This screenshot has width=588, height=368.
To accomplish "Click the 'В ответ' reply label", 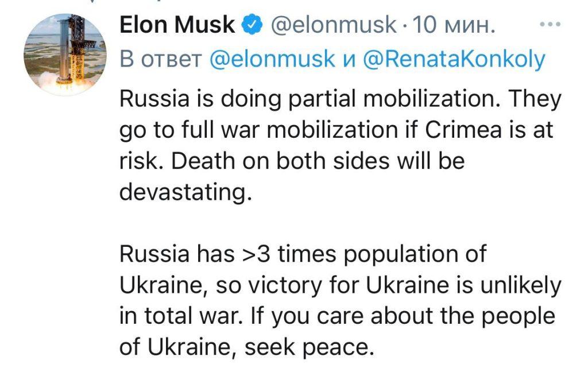I will [x=161, y=60].
